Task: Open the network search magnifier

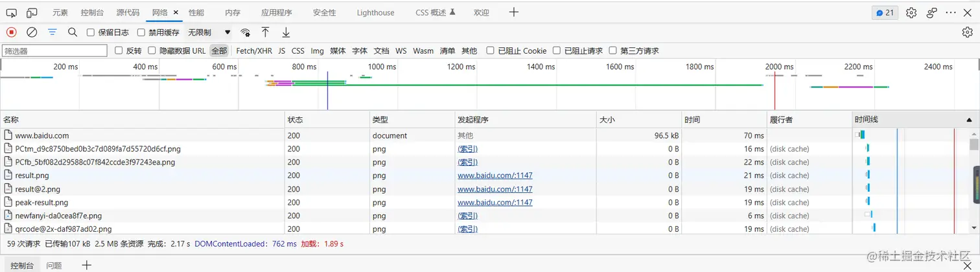Action: [73, 32]
